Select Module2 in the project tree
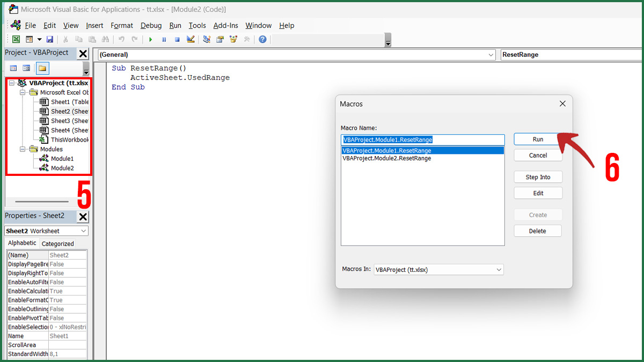The height and width of the screenshot is (362, 644). click(62, 168)
